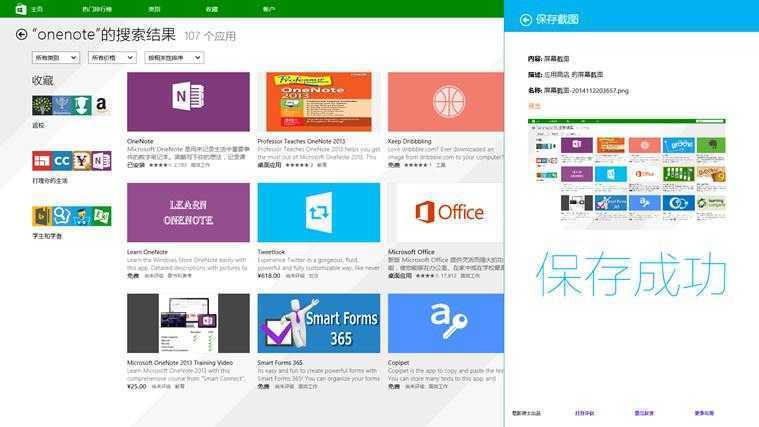The width and height of the screenshot is (759, 427).
Task: Click the screenshot file name ending in .png
Action: point(586,91)
